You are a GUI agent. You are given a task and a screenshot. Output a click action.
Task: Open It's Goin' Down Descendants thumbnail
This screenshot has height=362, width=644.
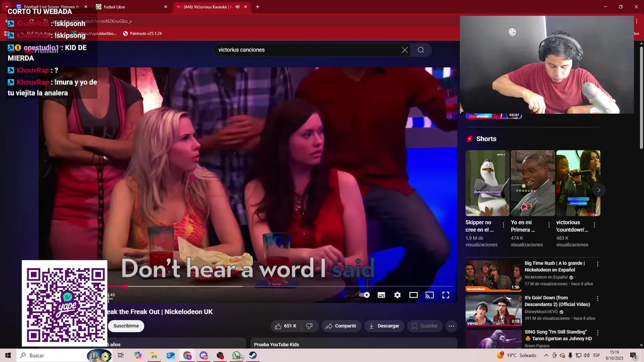coord(494,310)
